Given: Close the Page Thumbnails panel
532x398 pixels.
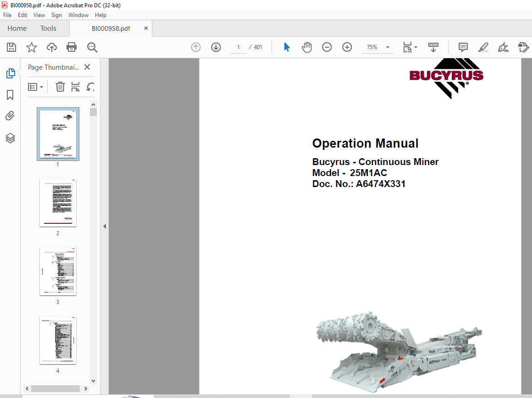Looking at the screenshot, I should pyautogui.click(x=87, y=67).
